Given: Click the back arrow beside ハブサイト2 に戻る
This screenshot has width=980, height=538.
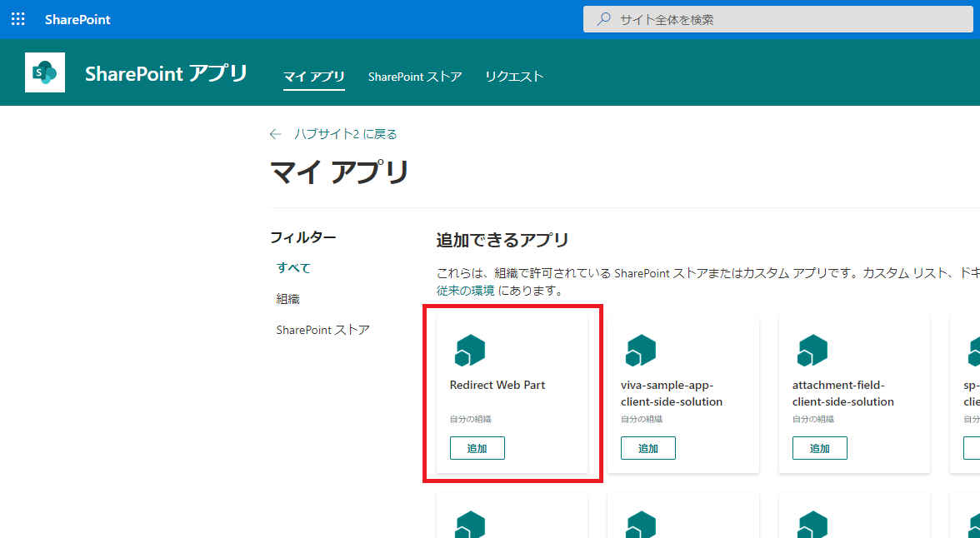Looking at the screenshot, I should click(x=276, y=134).
